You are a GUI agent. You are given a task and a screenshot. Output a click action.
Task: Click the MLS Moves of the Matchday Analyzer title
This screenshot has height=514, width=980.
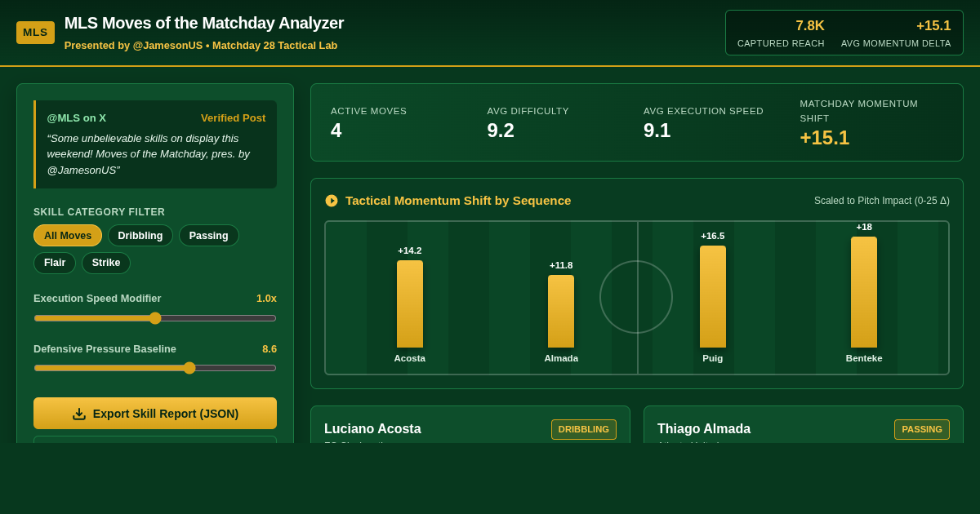[204, 23]
